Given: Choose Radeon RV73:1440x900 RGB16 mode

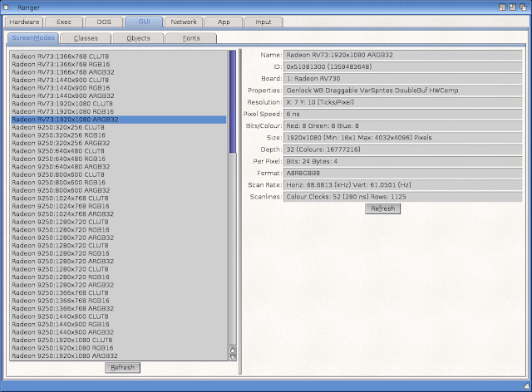Looking at the screenshot, I should pos(119,88).
